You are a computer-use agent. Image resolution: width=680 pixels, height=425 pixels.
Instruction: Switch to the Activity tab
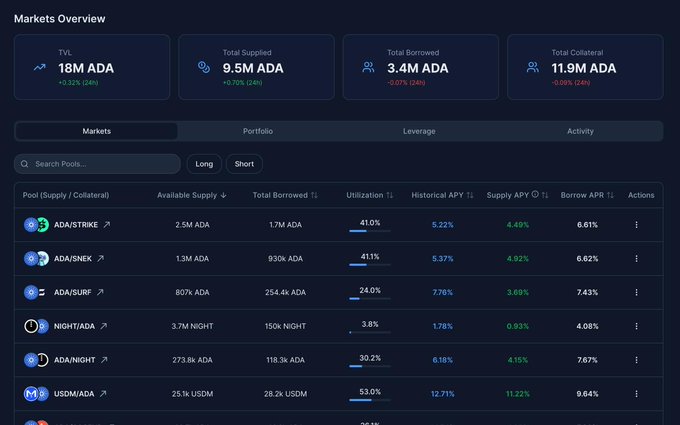(x=580, y=131)
